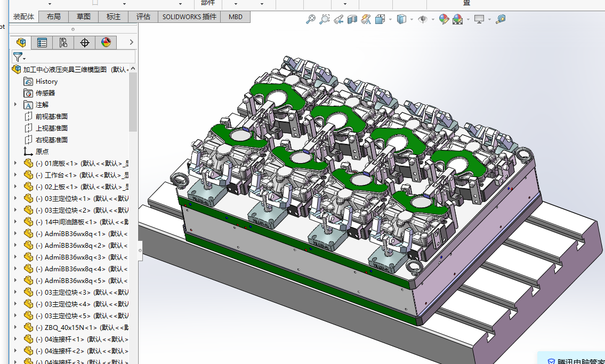
Task: Click the feature tree vertical scrollbar
Action: pyautogui.click(x=133, y=101)
